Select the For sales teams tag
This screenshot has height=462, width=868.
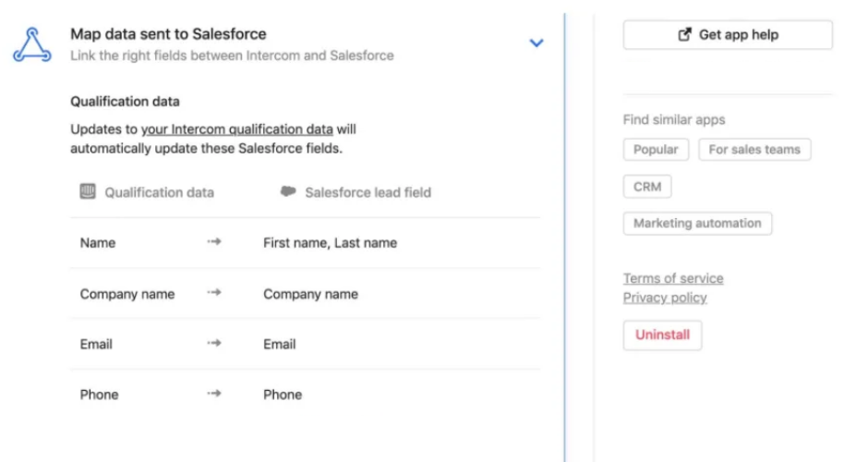[754, 149]
